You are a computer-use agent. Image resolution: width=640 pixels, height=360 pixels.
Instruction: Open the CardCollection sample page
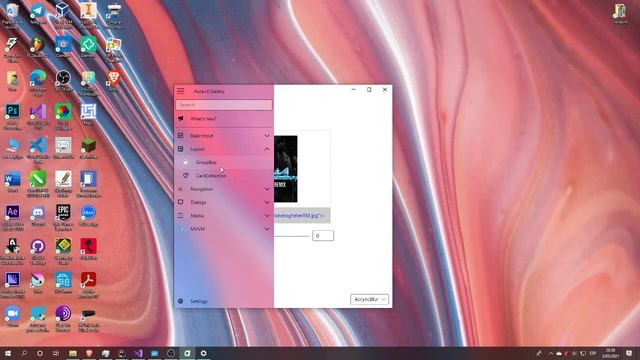[x=224, y=176]
